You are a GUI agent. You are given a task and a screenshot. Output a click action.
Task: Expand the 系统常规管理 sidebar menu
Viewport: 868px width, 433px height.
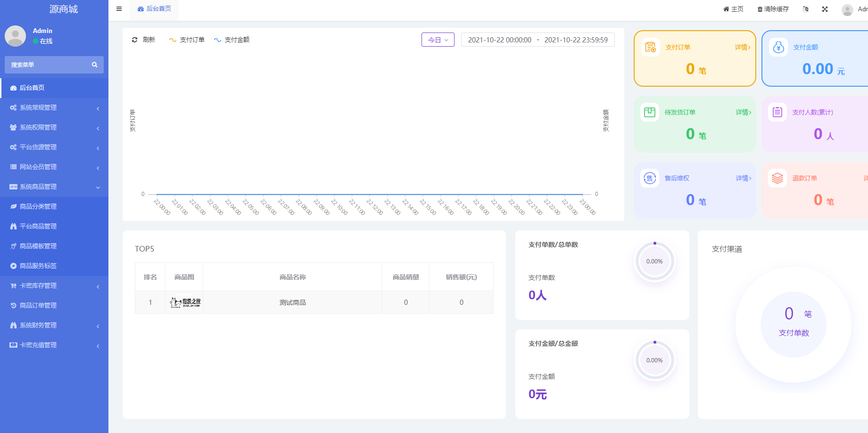tap(54, 108)
